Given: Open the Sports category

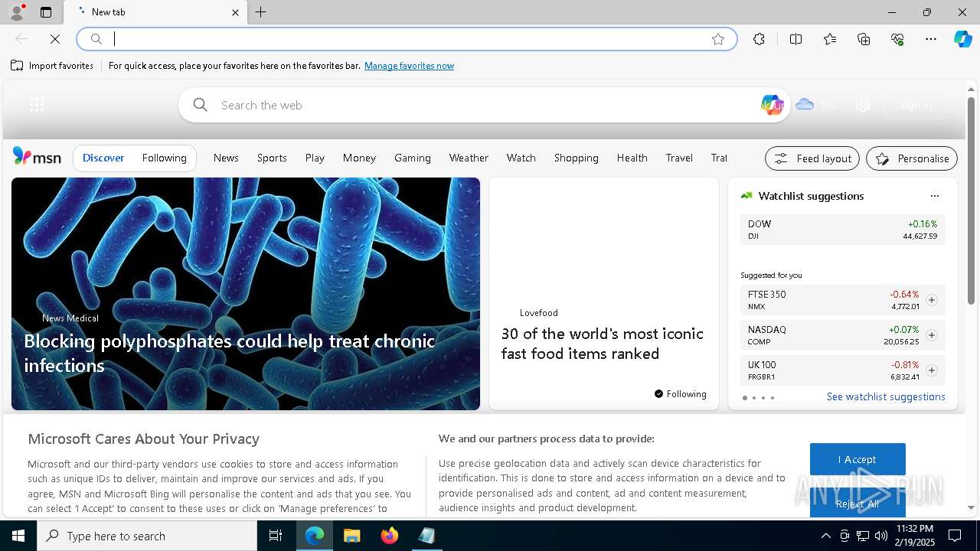Looking at the screenshot, I should [x=272, y=158].
